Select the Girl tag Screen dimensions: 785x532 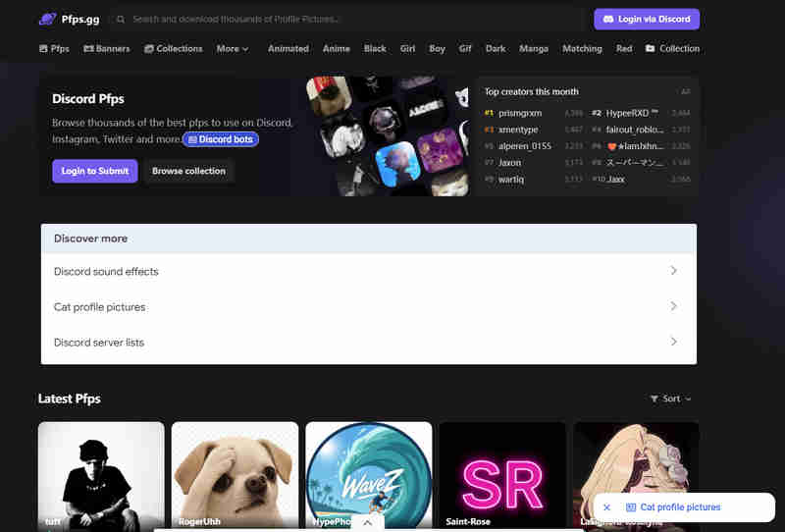[407, 49]
